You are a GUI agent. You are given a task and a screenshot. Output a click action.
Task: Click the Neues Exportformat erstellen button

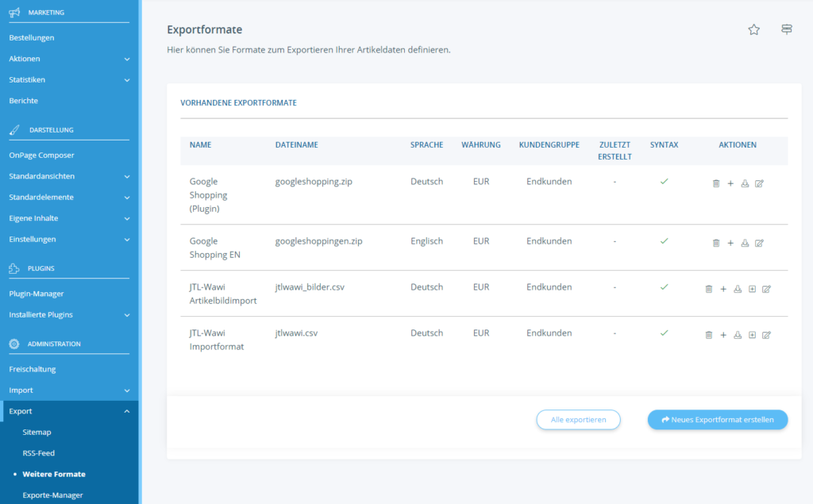coord(717,420)
